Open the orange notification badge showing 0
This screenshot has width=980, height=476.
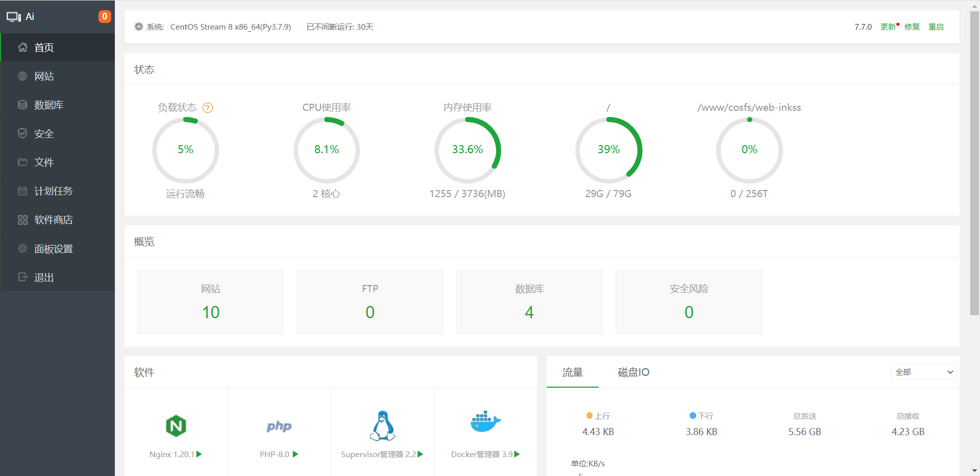pos(105,16)
